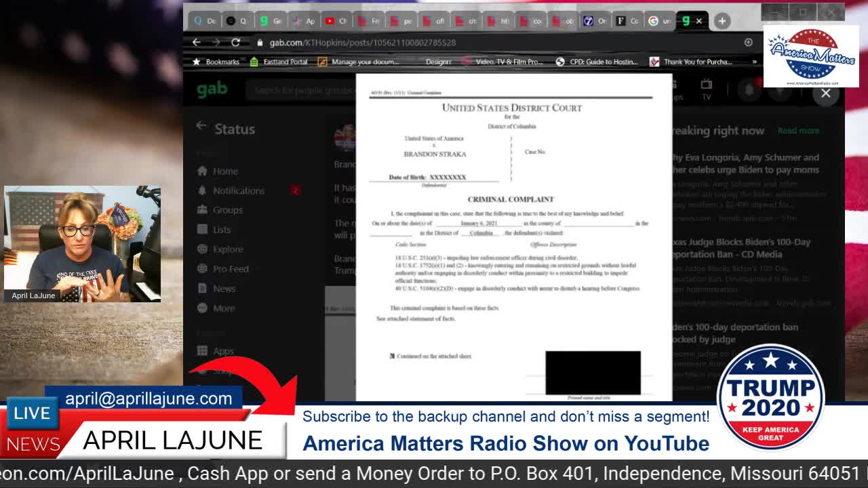Click Read more link in trending panel
Viewport: 868px width, 488px height.
(798, 131)
